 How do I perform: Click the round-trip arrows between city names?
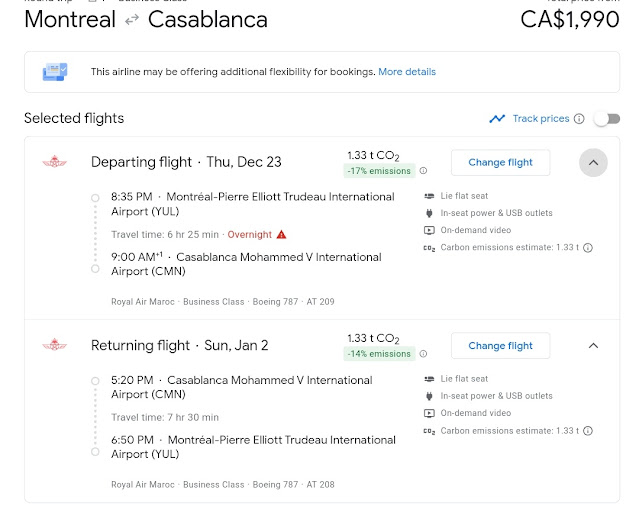(x=132, y=20)
